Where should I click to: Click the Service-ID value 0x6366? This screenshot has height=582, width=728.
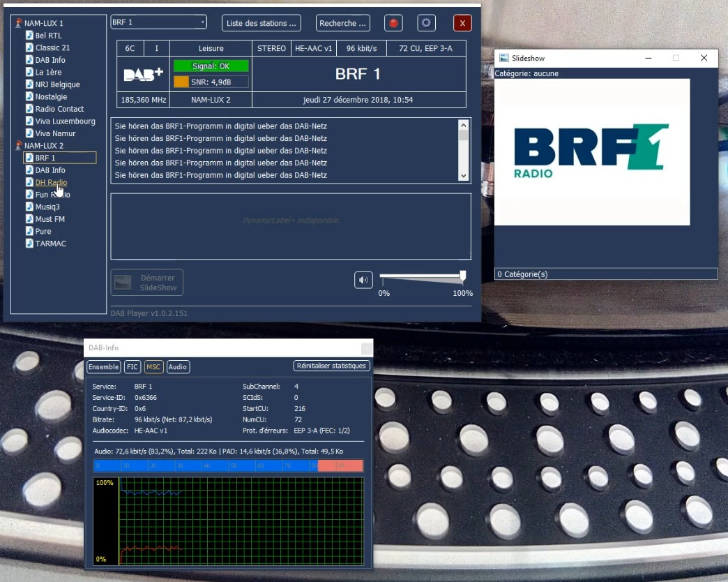[145, 398]
